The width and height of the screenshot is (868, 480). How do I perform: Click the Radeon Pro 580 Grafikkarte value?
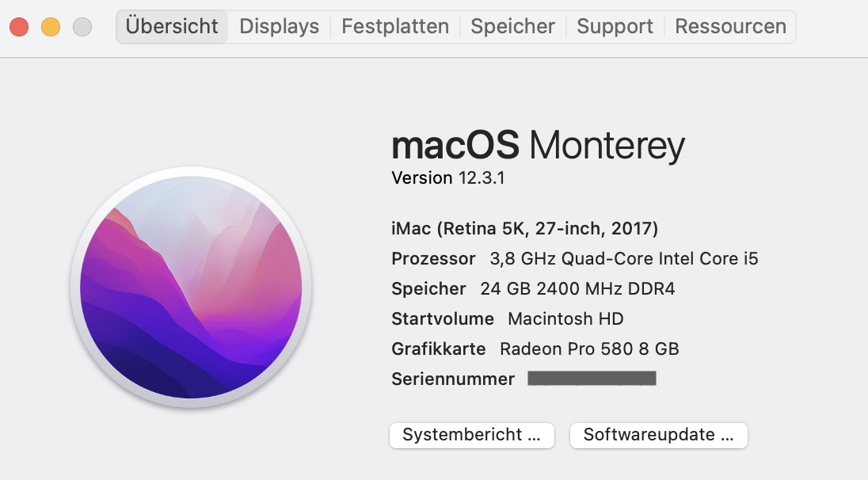click(x=589, y=349)
